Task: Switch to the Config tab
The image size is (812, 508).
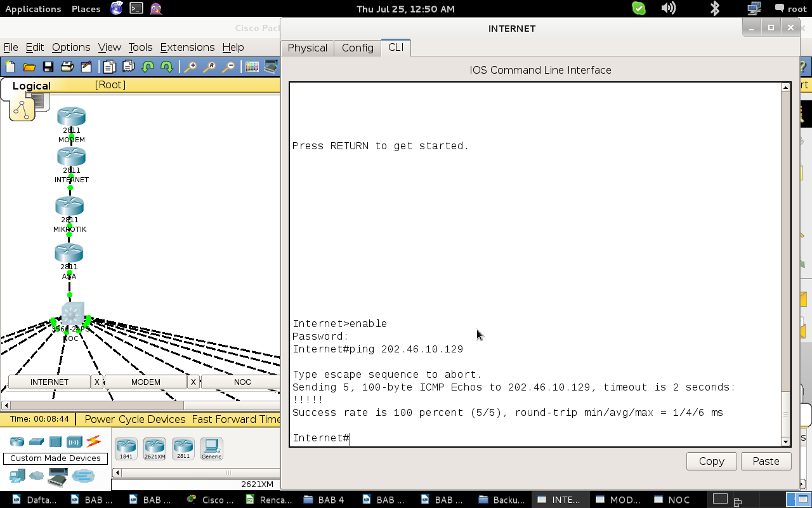Action: [358, 48]
